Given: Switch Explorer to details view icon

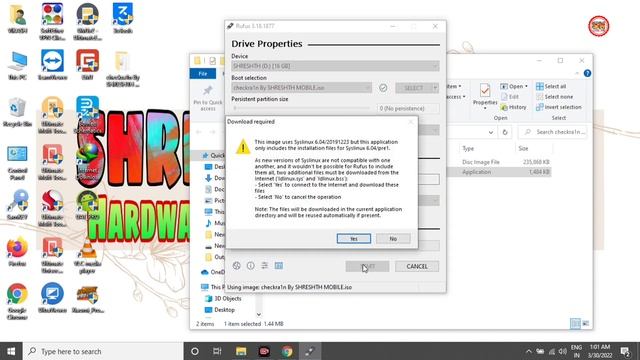Looking at the screenshot, I should pos(575,324).
